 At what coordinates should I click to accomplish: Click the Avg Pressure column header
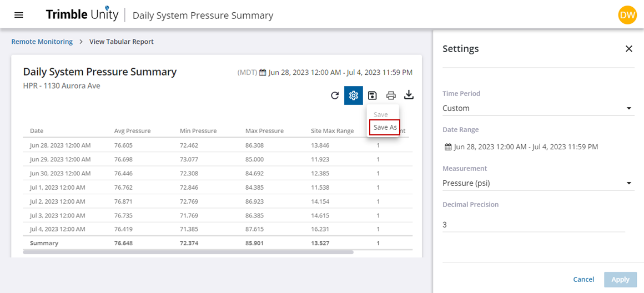(x=132, y=131)
